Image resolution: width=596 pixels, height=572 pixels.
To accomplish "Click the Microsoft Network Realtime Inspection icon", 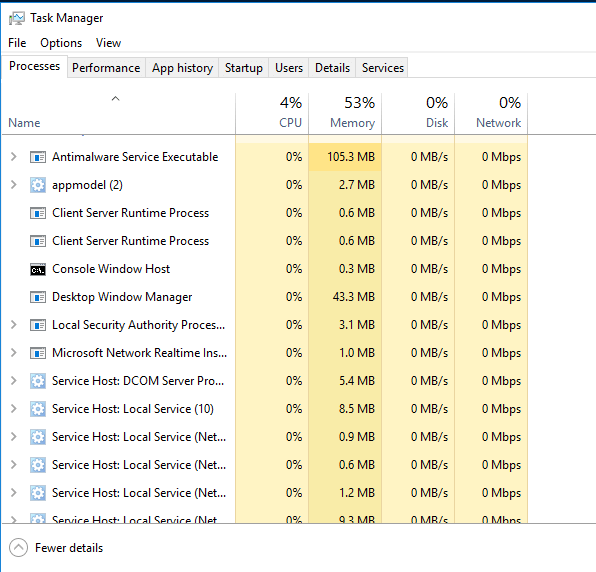I will pyautogui.click(x=38, y=353).
